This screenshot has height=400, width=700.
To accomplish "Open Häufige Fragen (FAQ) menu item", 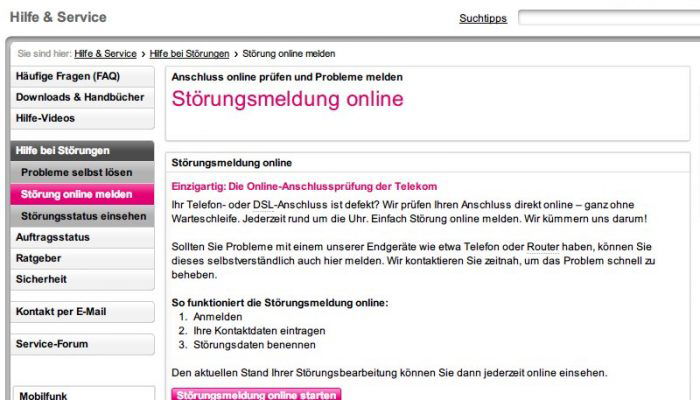I will (x=83, y=76).
